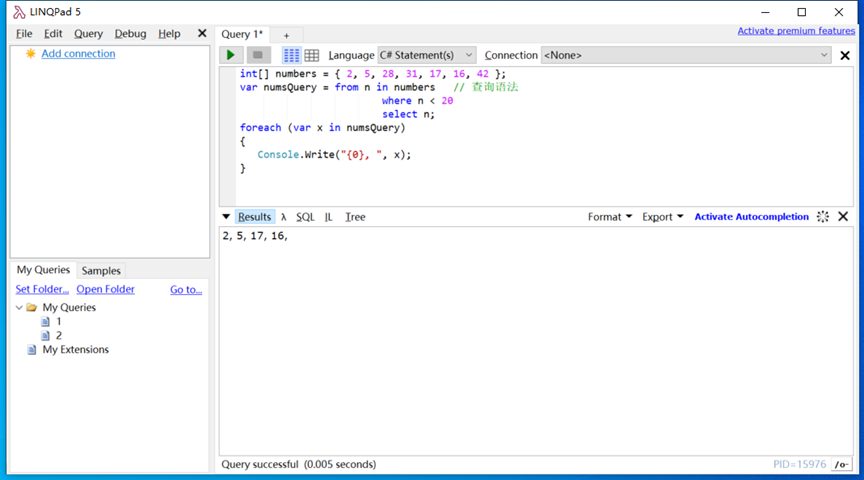Viewport: 864px width, 480px height.
Task: Click the Activate premium features link
Action: tap(796, 31)
